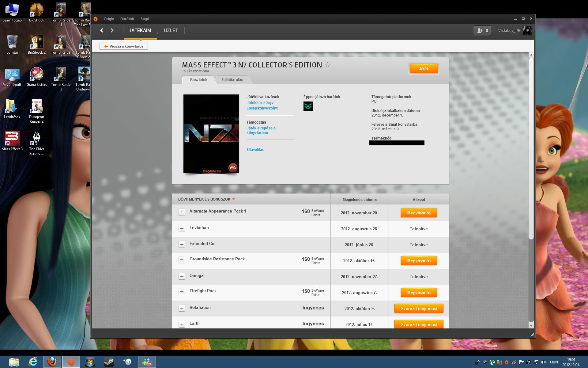The width and height of the screenshot is (588, 368).
Task: Expand the Leviathan row
Action: [182, 228]
